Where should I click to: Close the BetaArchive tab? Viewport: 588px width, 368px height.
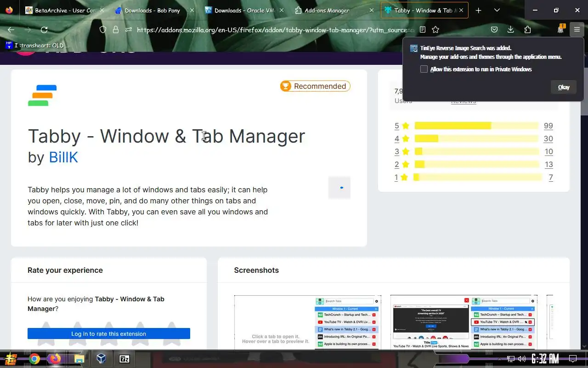point(102,10)
